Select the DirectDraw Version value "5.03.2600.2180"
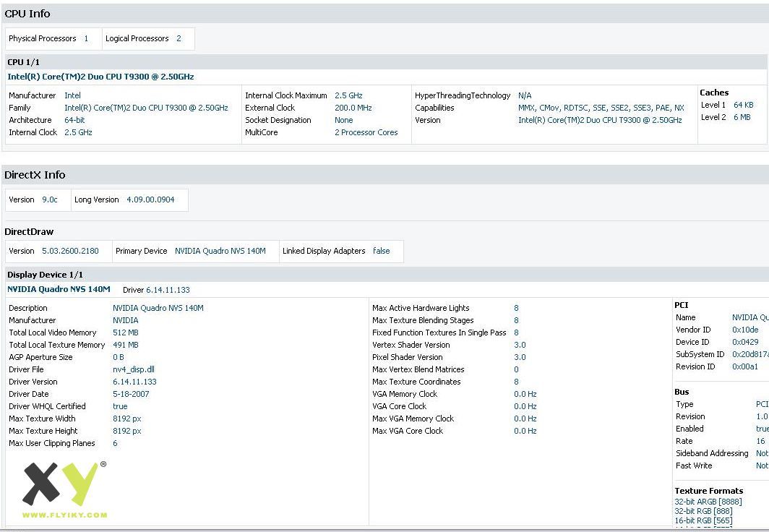Viewport: 769px width, 532px height. pyautogui.click(x=70, y=251)
